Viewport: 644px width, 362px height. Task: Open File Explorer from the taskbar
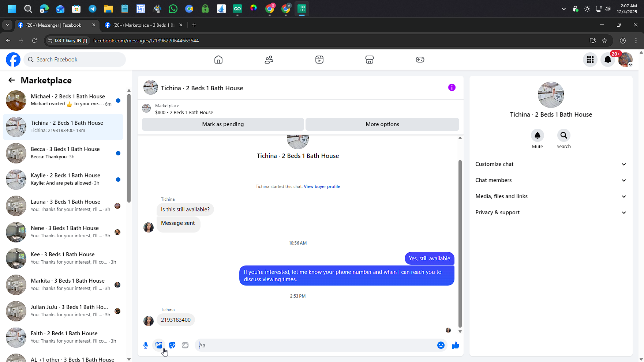tap(109, 9)
